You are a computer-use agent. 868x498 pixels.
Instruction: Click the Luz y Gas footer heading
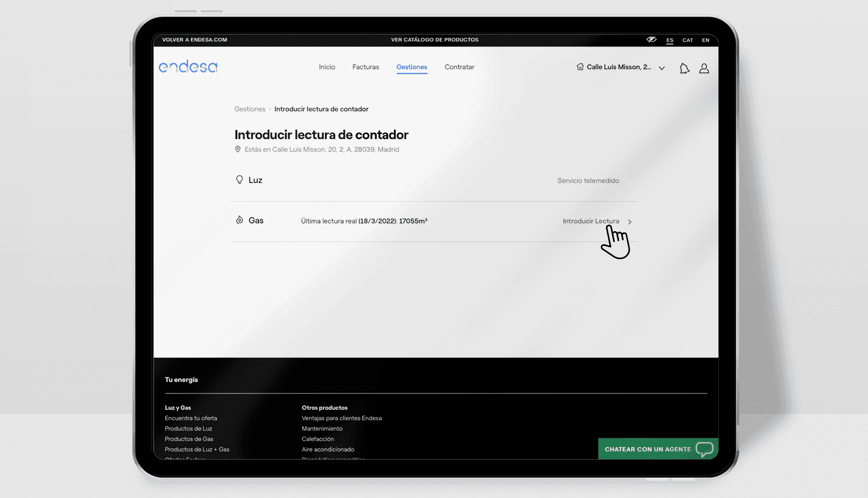178,408
